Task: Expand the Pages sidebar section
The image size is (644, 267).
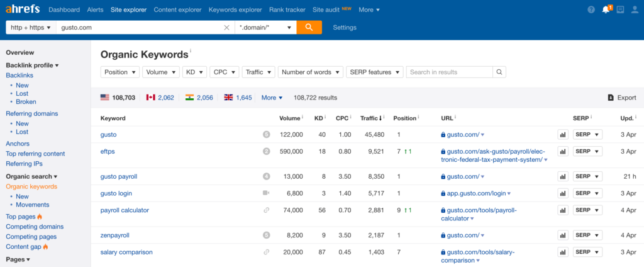Action: [18, 259]
